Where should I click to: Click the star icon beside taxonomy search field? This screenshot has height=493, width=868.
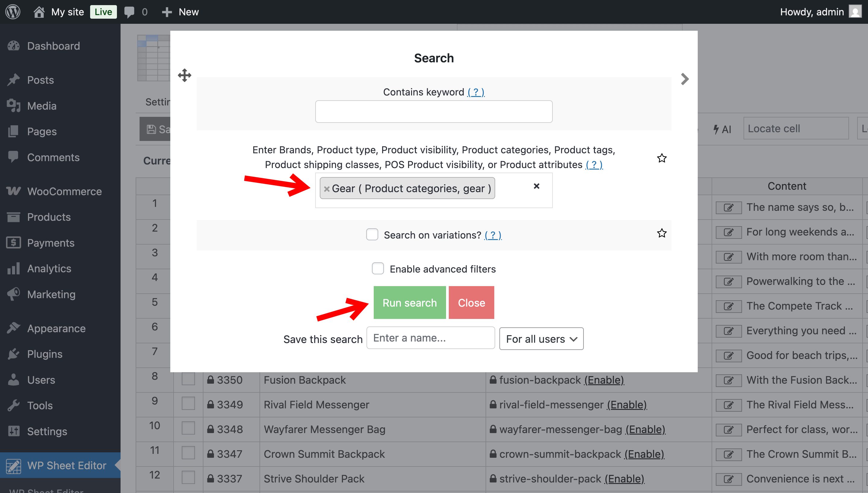tap(661, 158)
